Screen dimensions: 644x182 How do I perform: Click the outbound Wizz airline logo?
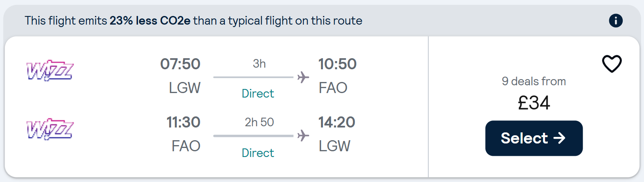(x=50, y=71)
